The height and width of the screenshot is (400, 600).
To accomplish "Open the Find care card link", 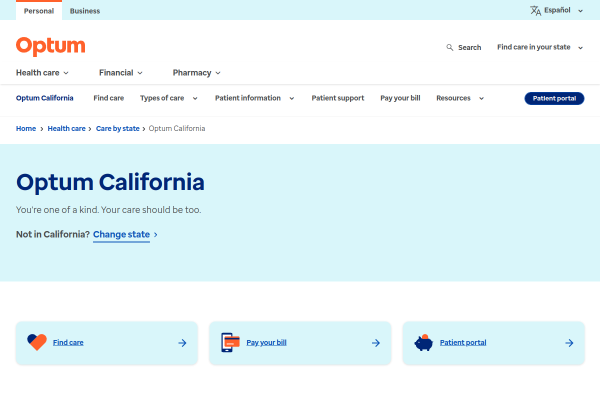I will tap(68, 343).
